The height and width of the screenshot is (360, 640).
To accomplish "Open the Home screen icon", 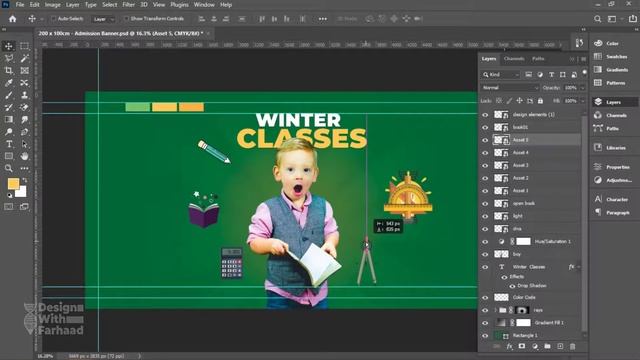I will [x=13, y=19].
